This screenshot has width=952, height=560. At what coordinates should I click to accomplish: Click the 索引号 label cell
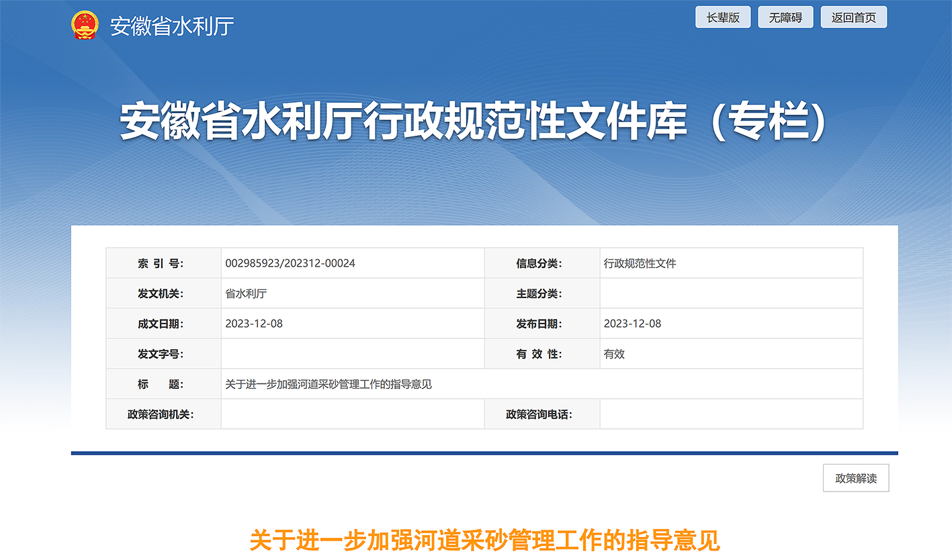click(x=164, y=263)
